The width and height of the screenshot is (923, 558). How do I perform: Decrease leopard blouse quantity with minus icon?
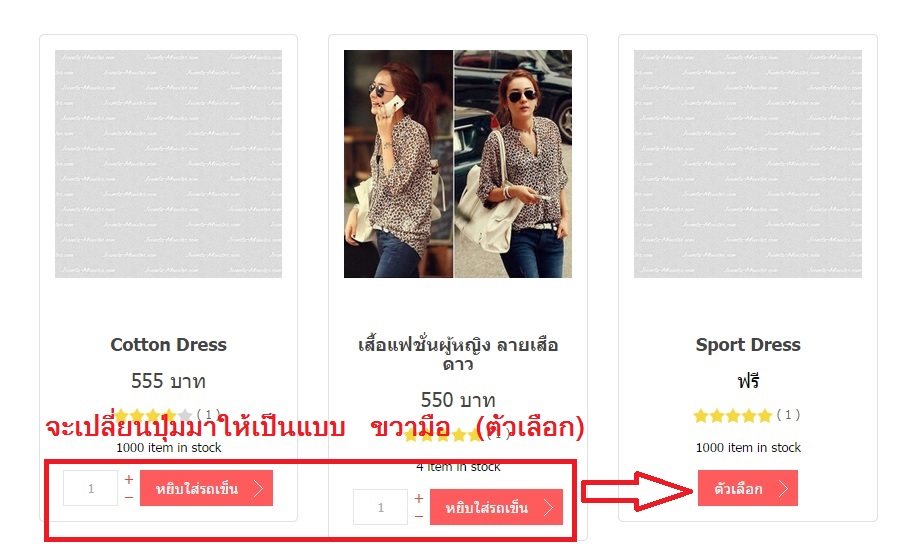pos(419,516)
